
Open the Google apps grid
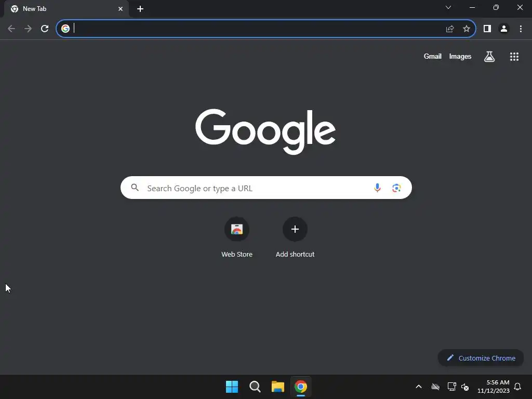[514, 57]
